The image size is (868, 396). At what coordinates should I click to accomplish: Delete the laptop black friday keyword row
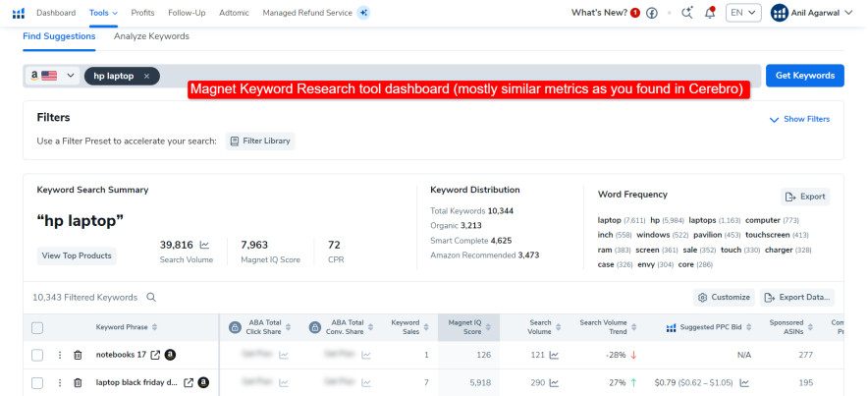[x=78, y=382]
